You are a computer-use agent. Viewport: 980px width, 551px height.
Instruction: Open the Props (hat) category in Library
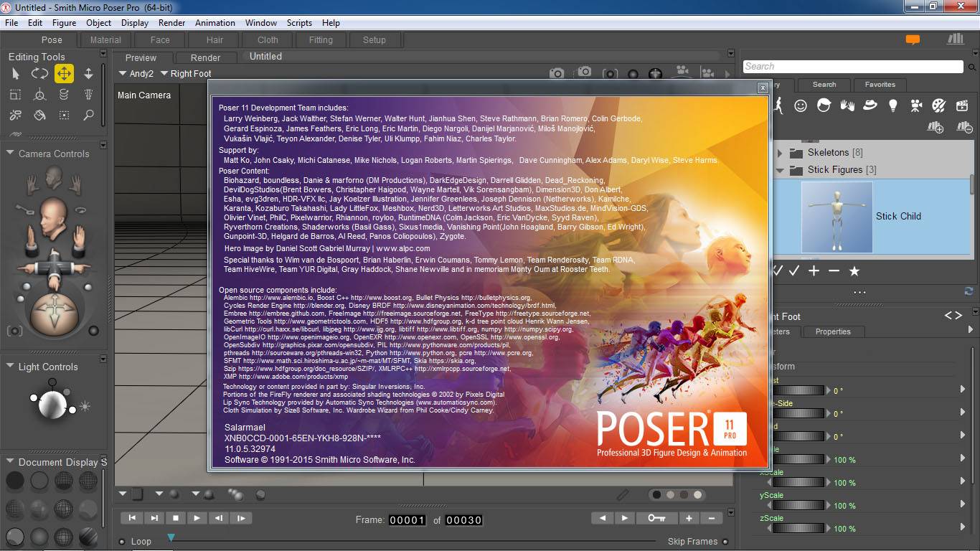pyautogui.click(x=870, y=105)
